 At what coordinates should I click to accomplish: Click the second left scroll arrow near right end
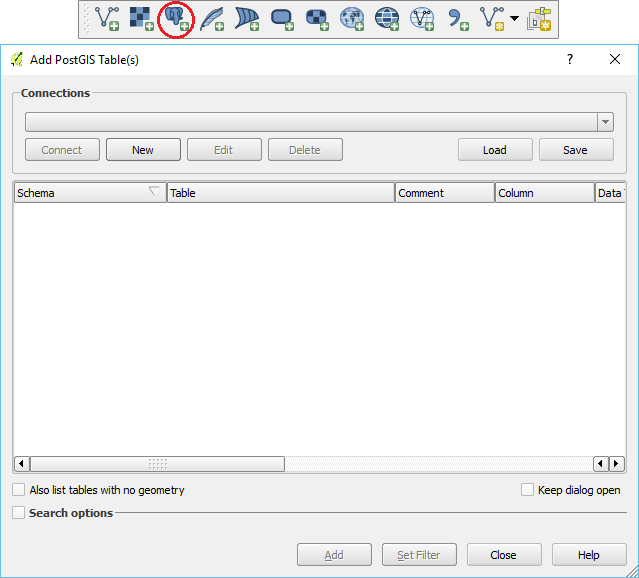click(x=601, y=464)
